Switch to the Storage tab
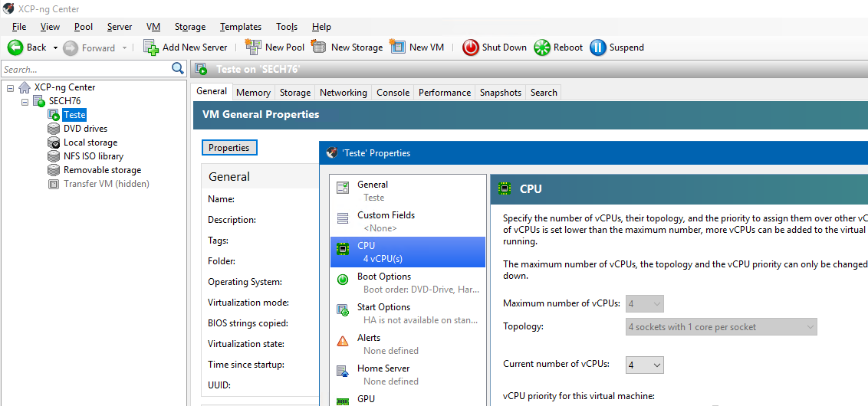Screen dimensions: 868x406 (295, 93)
